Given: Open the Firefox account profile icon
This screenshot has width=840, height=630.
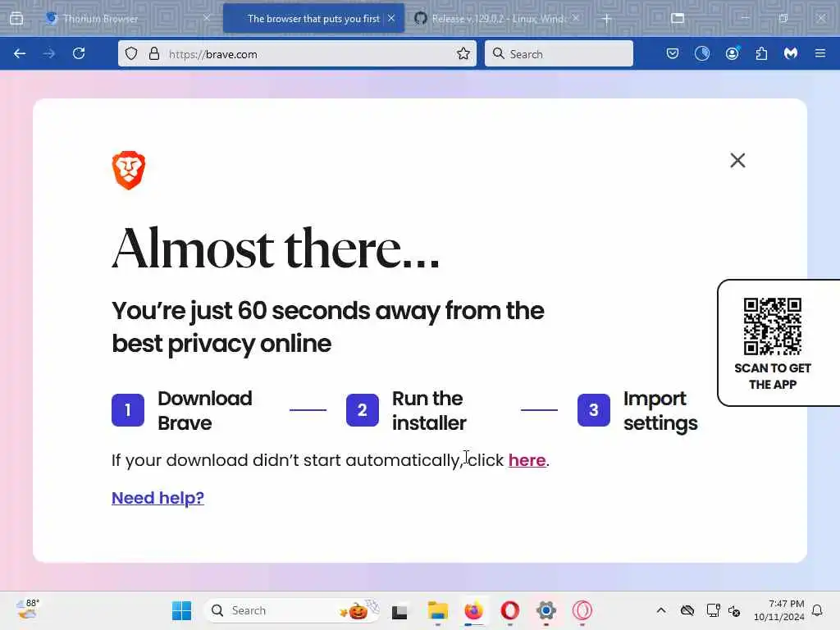Looking at the screenshot, I should [x=733, y=53].
